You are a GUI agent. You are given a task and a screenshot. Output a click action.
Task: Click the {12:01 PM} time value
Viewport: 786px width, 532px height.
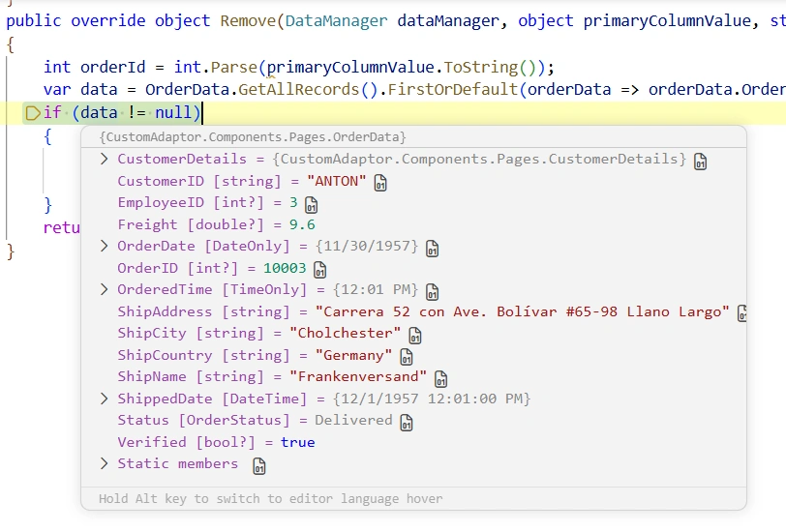coord(376,289)
